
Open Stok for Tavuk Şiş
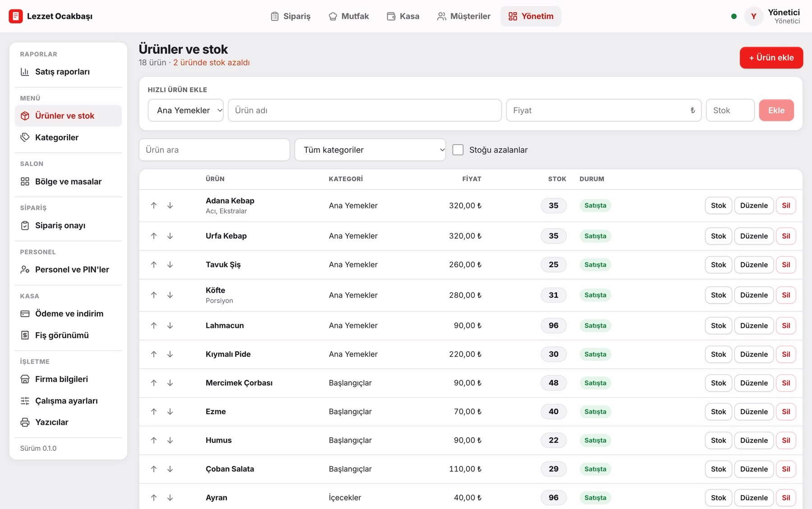718,265
